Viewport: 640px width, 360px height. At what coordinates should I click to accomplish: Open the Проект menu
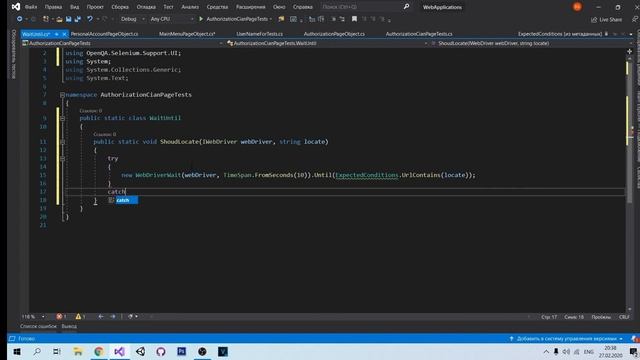tap(95, 7)
